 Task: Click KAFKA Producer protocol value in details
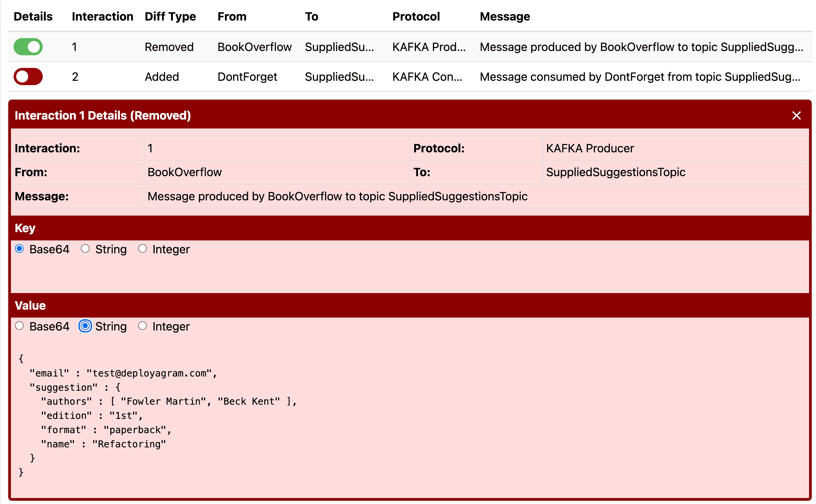pyautogui.click(x=590, y=148)
